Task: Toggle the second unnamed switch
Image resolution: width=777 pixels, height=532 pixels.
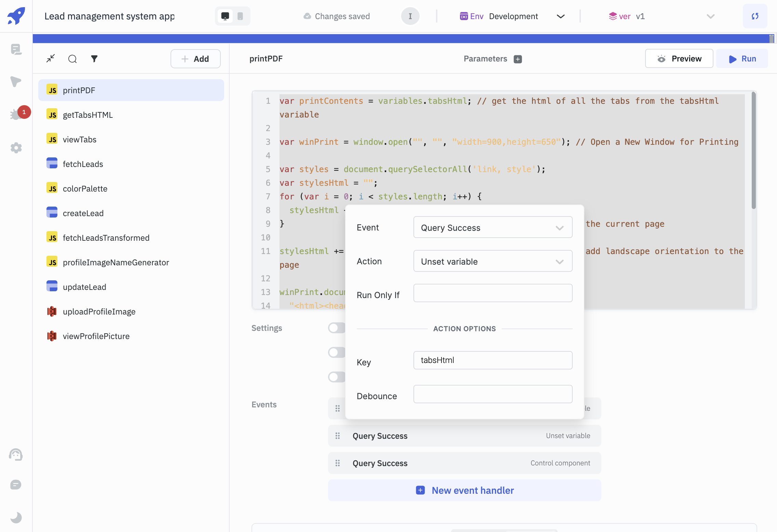Action: coord(335,352)
